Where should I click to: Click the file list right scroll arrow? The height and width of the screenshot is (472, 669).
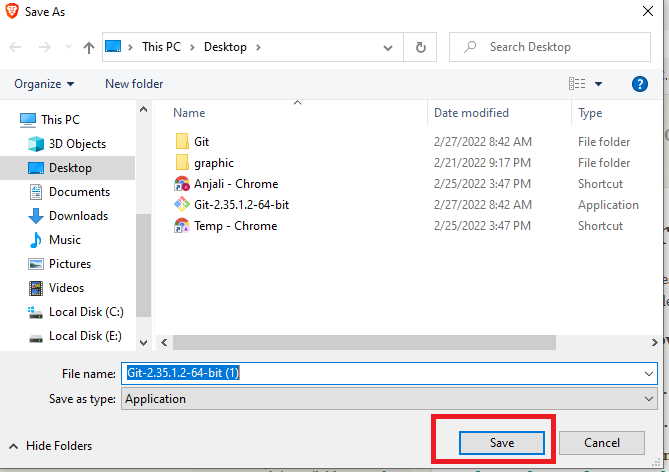pyautogui.click(x=654, y=342)
